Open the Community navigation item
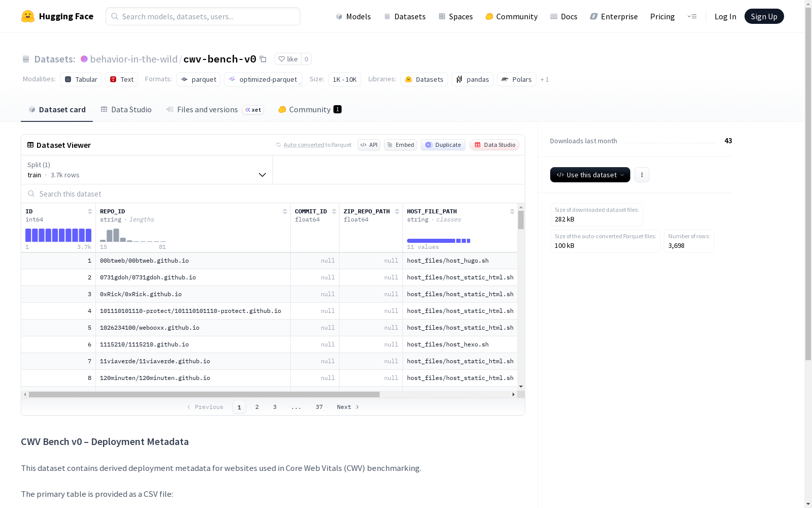The image size is (812, 508). point(512,16)
